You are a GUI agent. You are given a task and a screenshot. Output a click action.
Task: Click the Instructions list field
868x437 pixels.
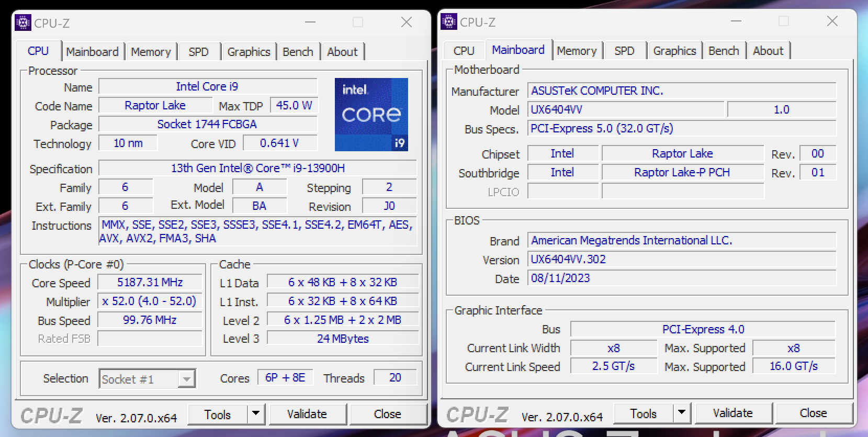point(258,231)
